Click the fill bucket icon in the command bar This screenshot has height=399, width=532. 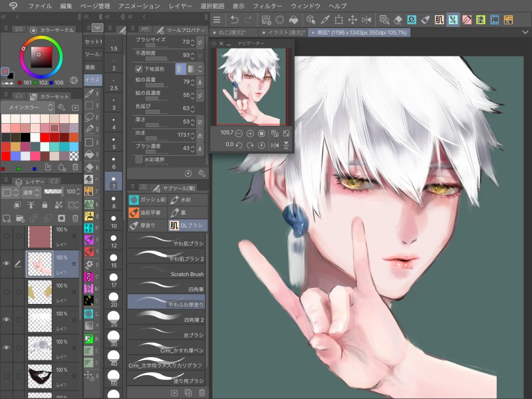point(293,20)
